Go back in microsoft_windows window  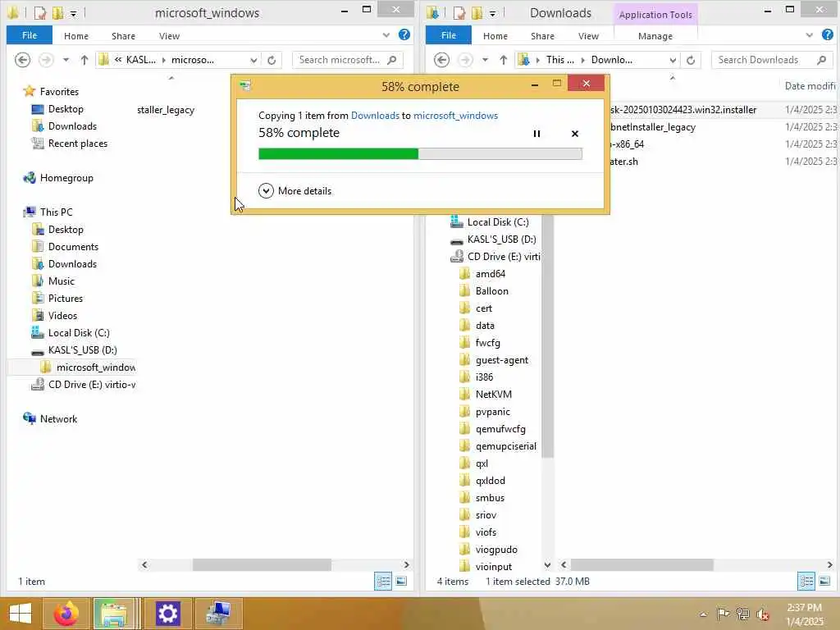[x=22, y=60]
